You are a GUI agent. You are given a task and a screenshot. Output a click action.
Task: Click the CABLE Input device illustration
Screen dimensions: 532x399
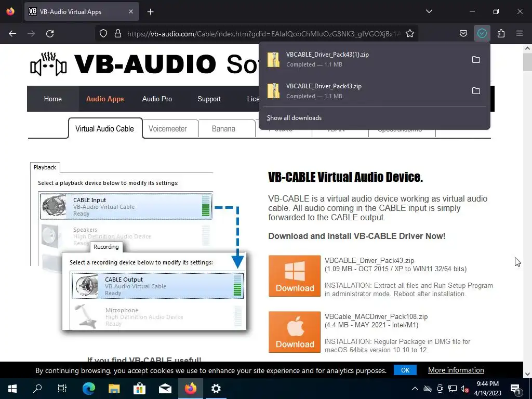pos(126,206)
